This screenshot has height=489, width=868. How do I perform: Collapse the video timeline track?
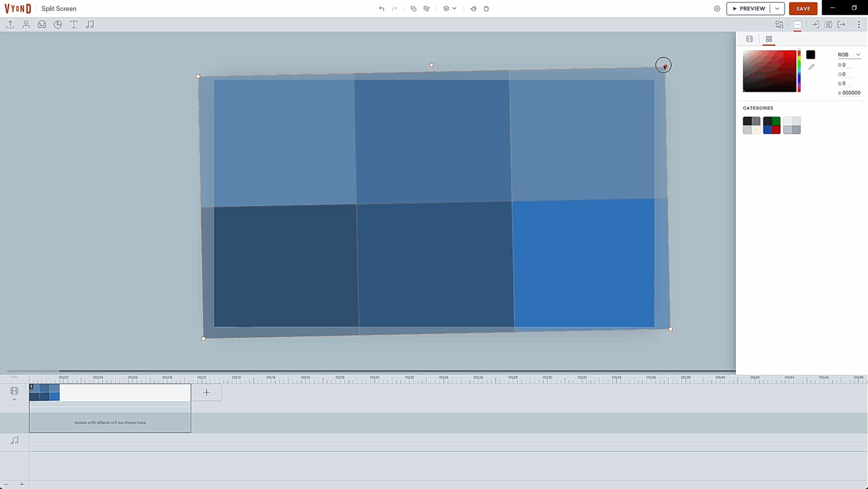coord(14,399)
